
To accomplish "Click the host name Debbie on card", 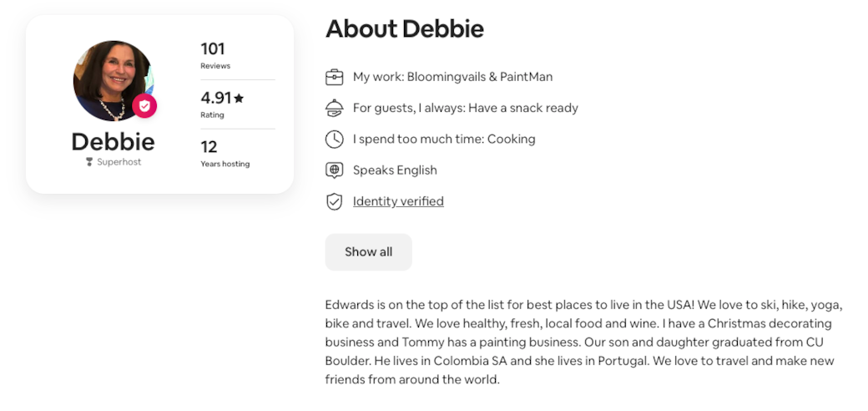I will [x=113, y=141].
